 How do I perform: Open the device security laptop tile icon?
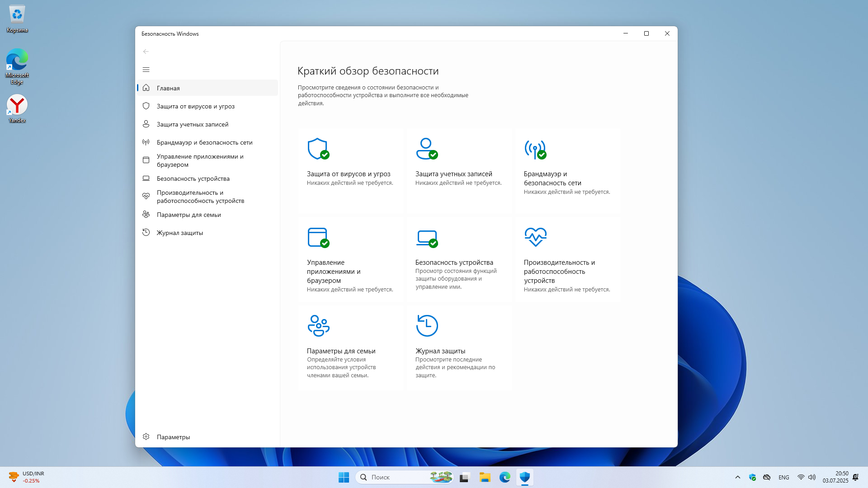(426, 237)
